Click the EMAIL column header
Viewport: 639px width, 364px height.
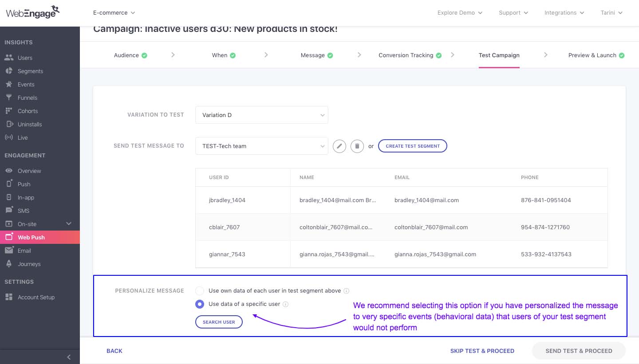tap(402, 177)
